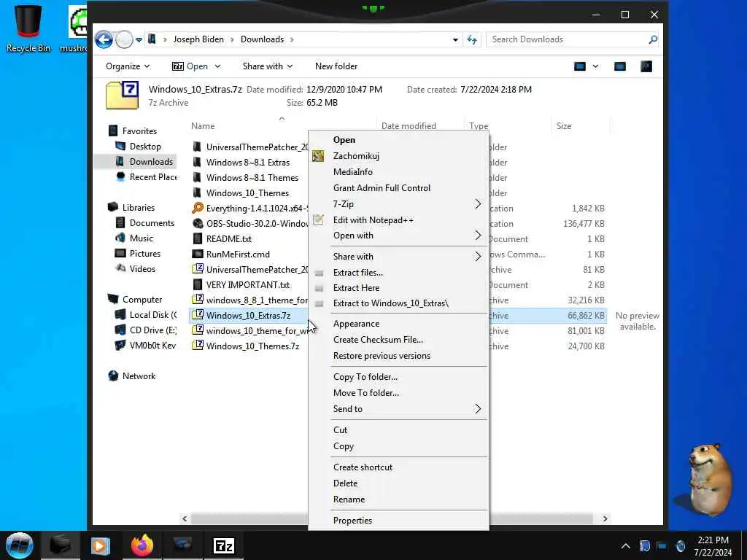Select Network in navigation pane
This screenshot has height=560, width=747.
coord(132,376)
